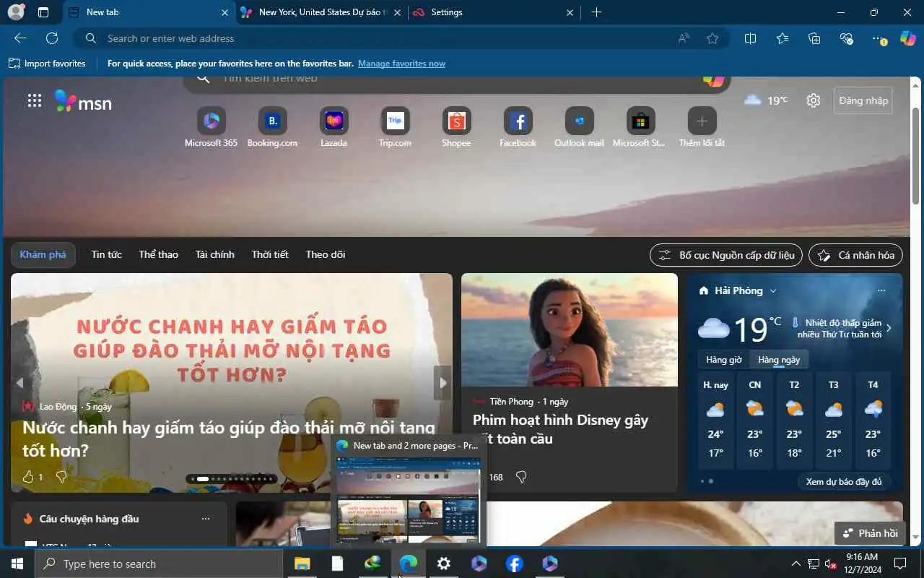Viewport: 924px width, 578px height.
Task: Open the MSN apps grid launcher
Action: pyautogui.click(x=34, y=101)
